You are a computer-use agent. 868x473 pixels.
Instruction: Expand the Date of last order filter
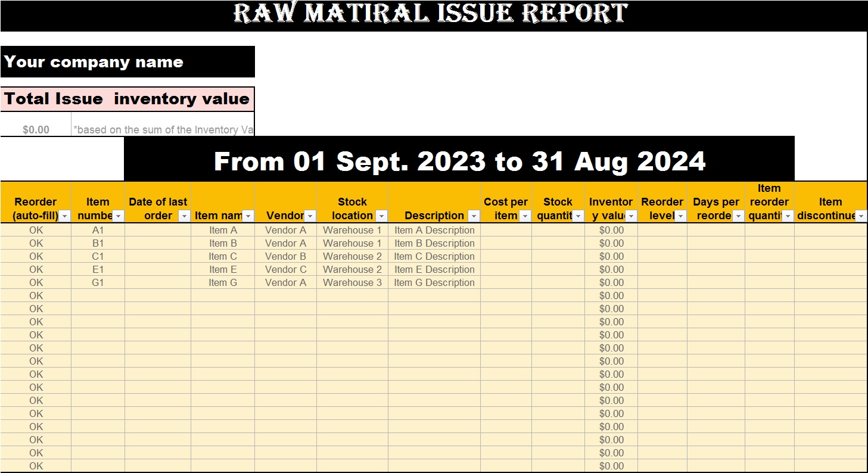pos(185,216)
